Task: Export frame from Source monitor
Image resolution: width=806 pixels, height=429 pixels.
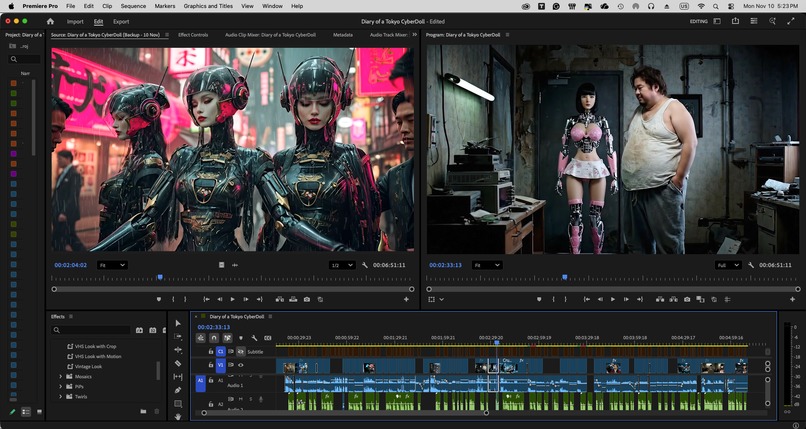Action: [307, 299]
